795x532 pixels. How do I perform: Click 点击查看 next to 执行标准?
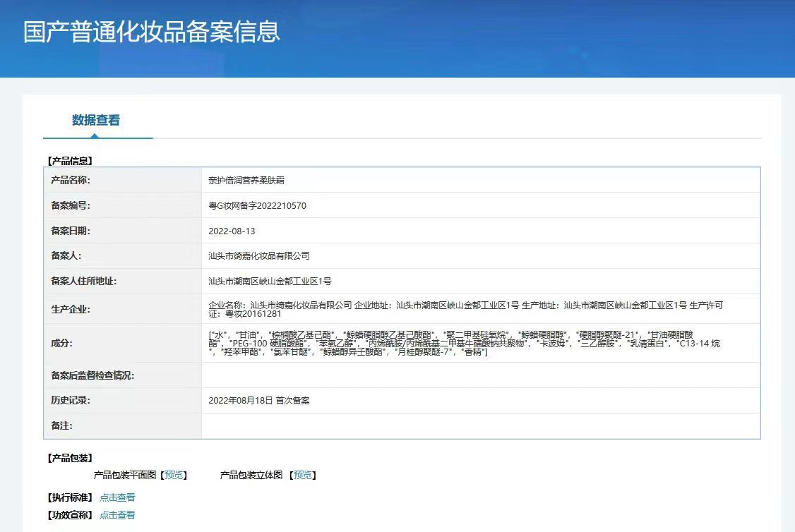pyautogui.click(x=118, y=497)
